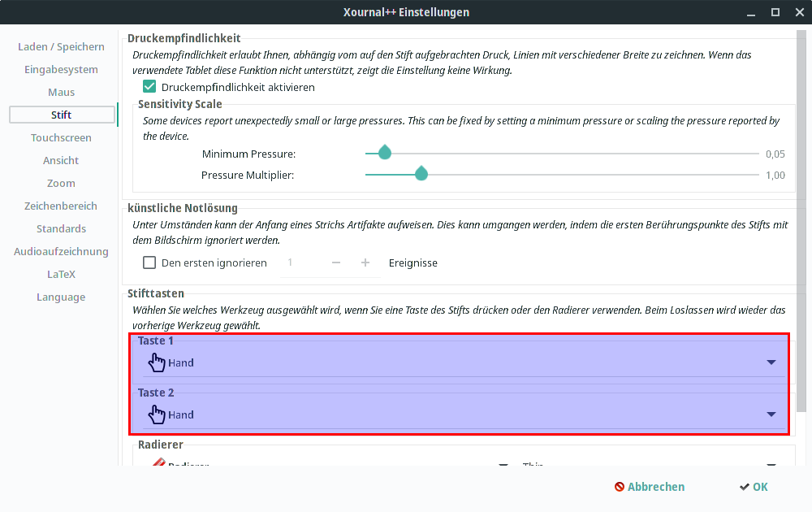Open Audioaufzeichnung settings
The width and height of the screenshot is (812, 512).
coord(61,252)
